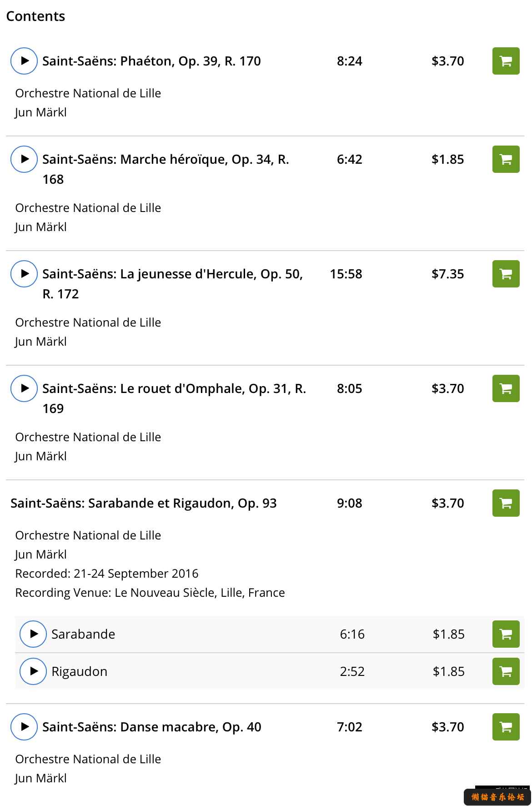Open Orchestre National de Lille under Phaéton
Viewport: 532px width, 806px height.
pos(88,93)
